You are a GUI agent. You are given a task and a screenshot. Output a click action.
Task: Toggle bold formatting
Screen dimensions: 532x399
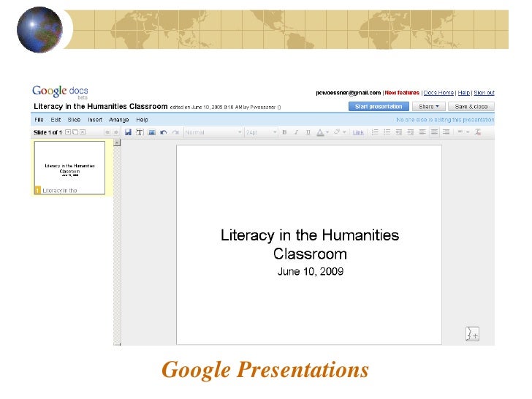284,132
